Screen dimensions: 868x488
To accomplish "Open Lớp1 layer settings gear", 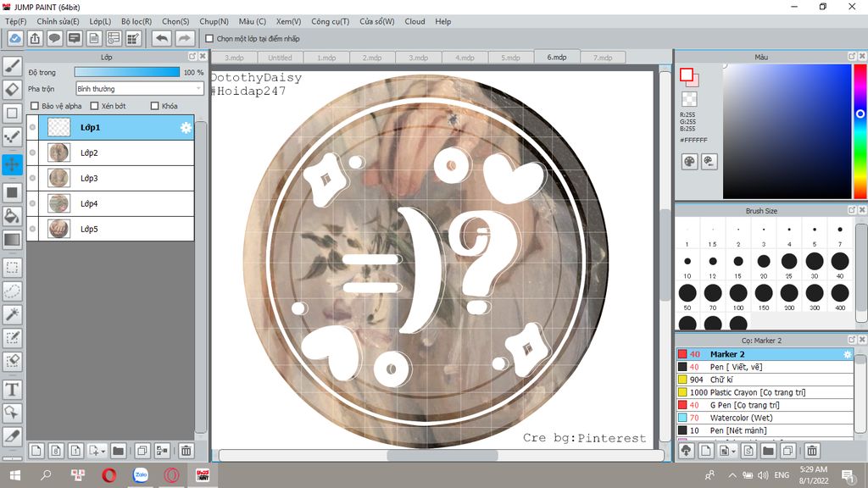I will (186, 128).
